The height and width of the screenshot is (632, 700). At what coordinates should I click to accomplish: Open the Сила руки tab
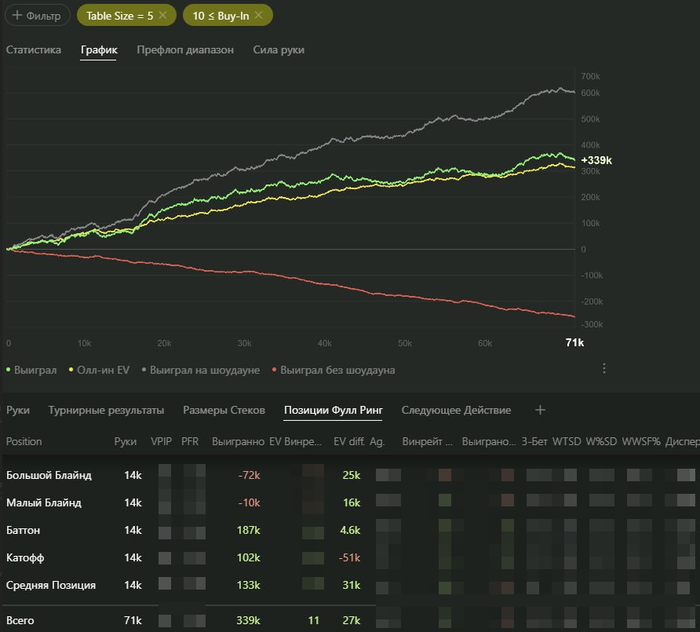(279, 50)
